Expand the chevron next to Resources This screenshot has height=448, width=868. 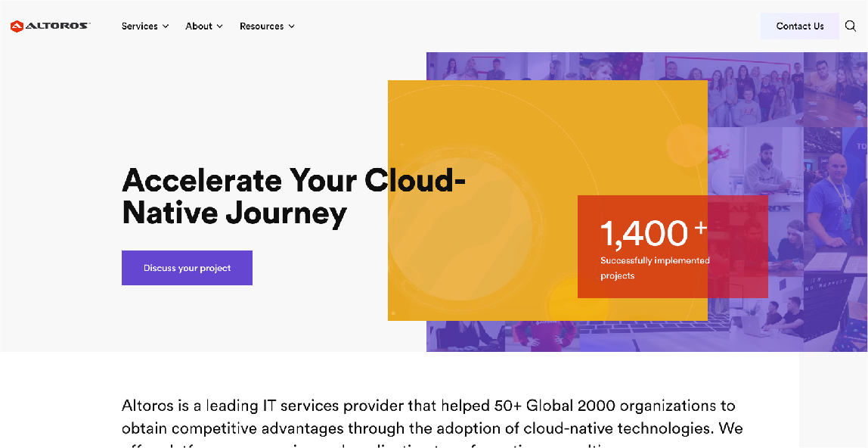292,26
